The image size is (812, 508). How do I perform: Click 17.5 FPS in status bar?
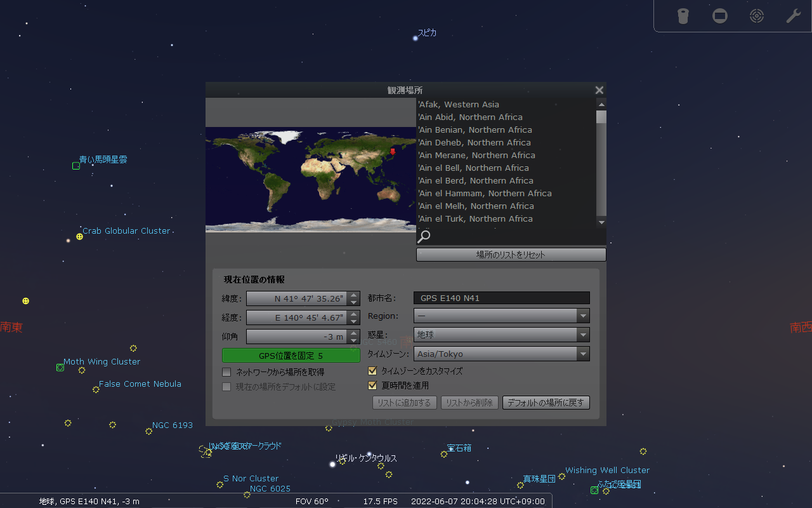381,502
